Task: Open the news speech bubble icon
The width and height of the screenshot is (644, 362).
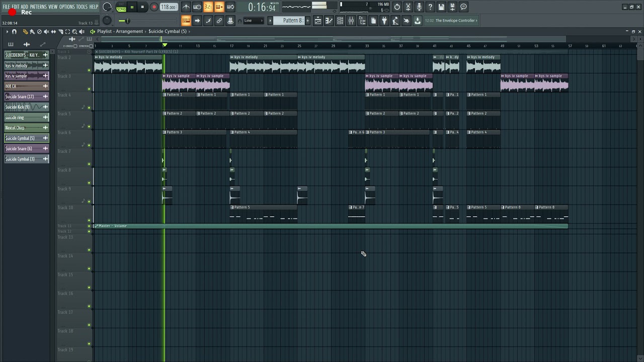Action: point(463,7)
